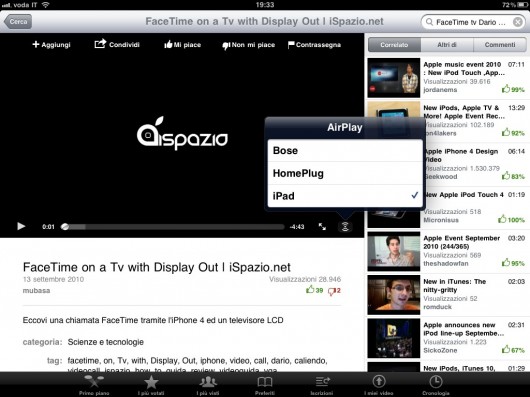
Task: Click the search field with FaceTime query
Action: click(x=473, y=22)
